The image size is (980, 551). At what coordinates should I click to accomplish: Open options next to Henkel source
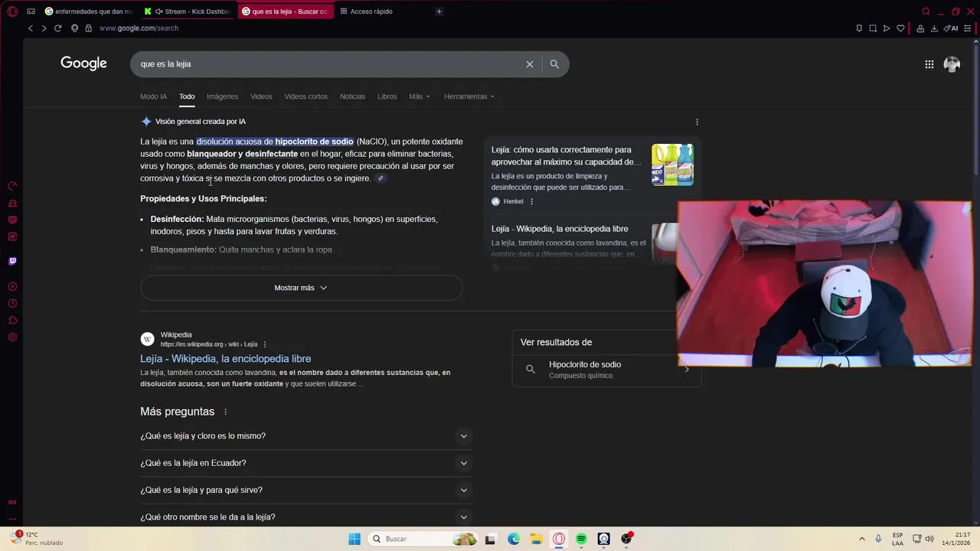(531, 201)
